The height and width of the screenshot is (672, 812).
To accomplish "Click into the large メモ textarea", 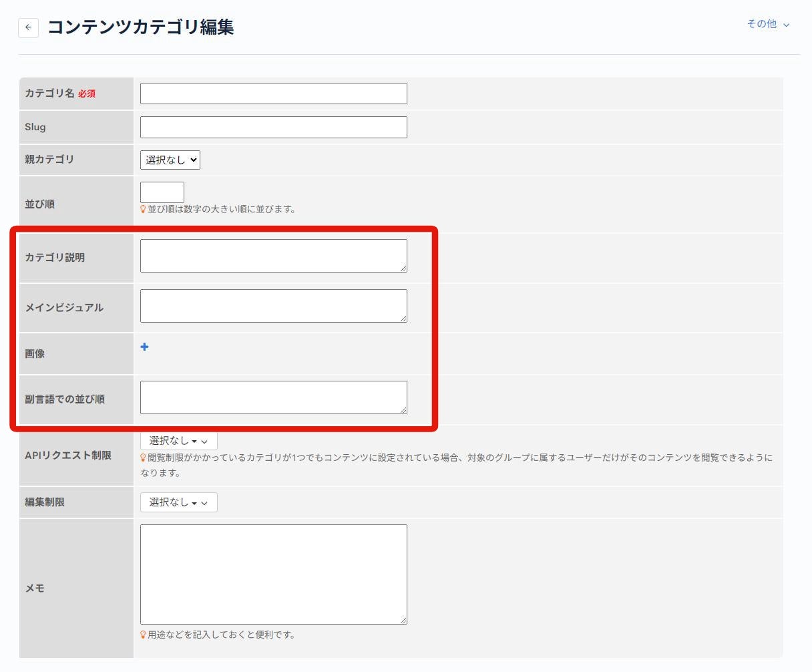I will pos(273,573).
